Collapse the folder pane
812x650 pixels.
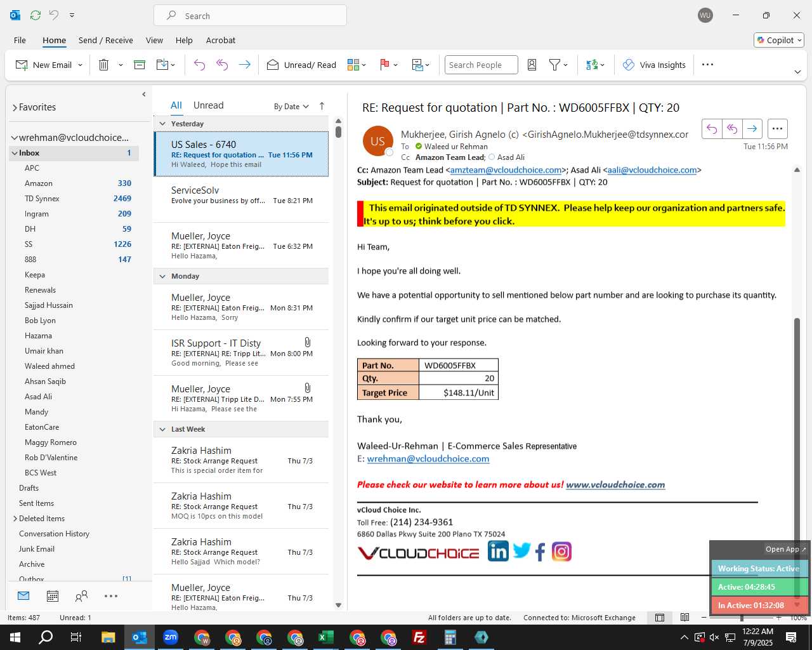[x=144, y=94]
